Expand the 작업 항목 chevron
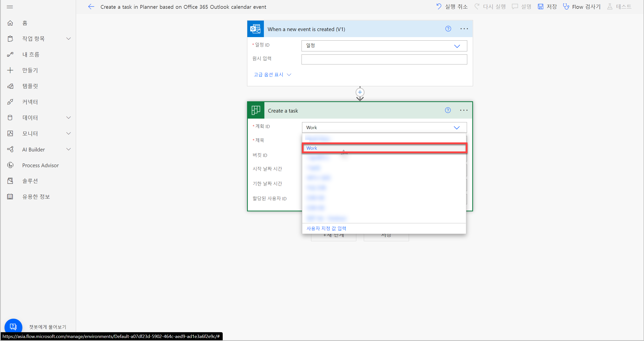 click(x=69, y=39)
